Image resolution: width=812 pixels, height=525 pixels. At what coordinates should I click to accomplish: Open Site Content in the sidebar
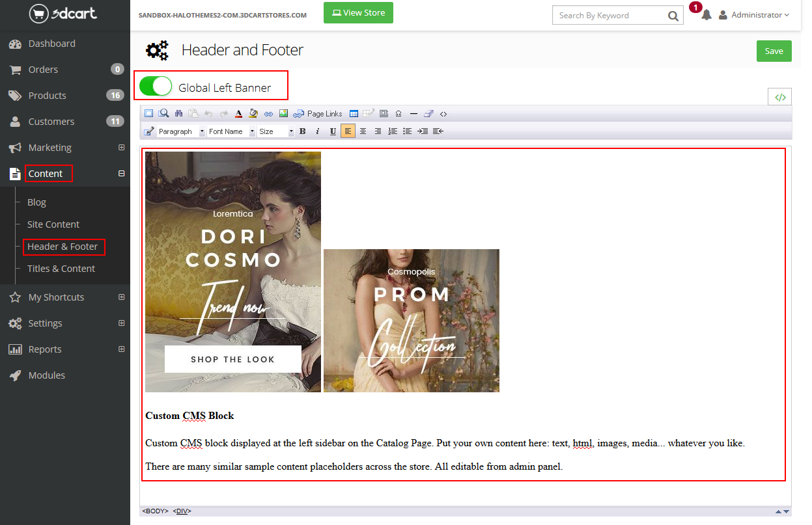53,224
